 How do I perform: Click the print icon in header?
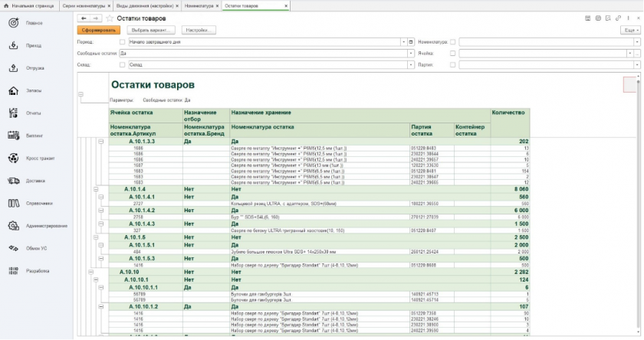(x=598, y=18)
